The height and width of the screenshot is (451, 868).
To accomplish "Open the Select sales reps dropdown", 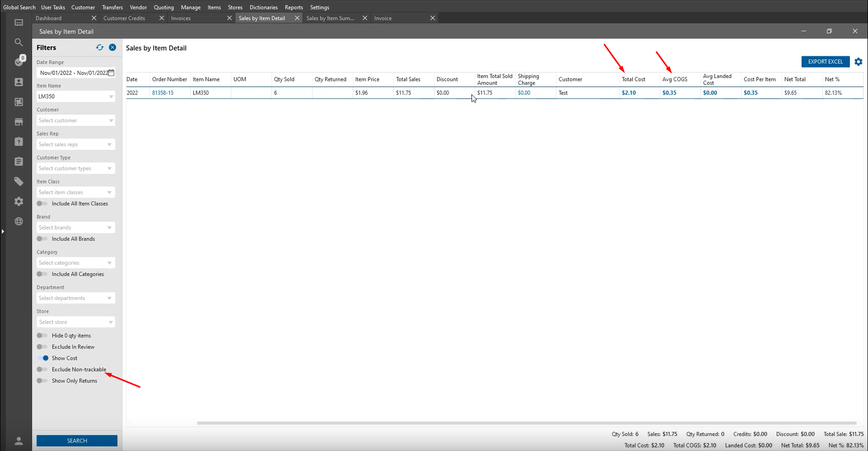I will point(76,145).
